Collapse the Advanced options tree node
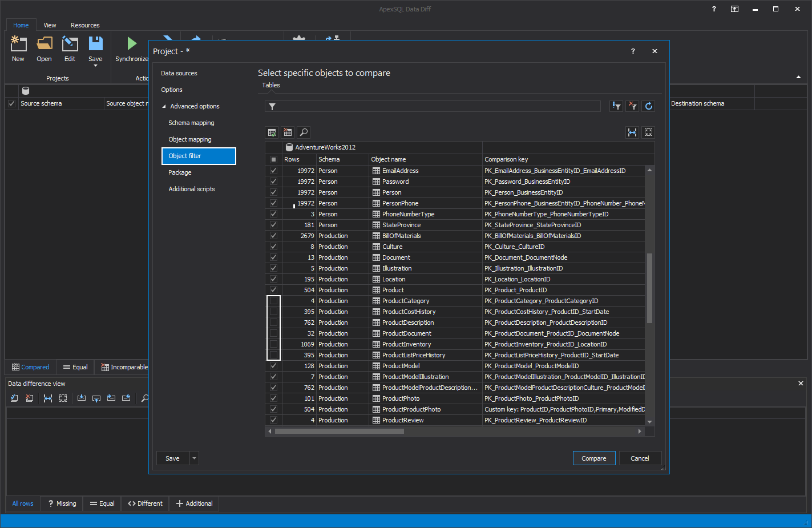The image size is (812, 528). 164,107
